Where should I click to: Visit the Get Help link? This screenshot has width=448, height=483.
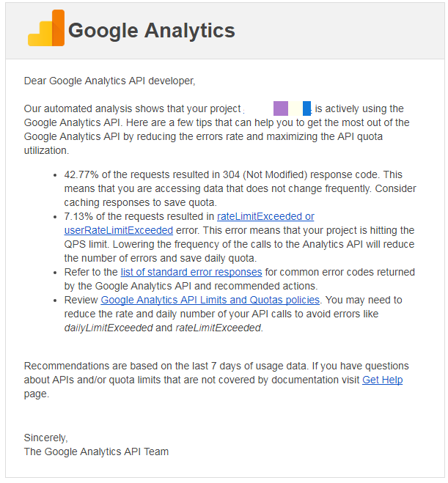point(382,380)
